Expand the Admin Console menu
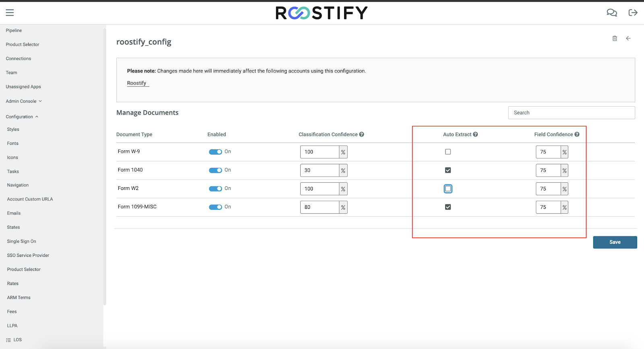The height and width of the screenshot is (349, 644). (24, 101)
